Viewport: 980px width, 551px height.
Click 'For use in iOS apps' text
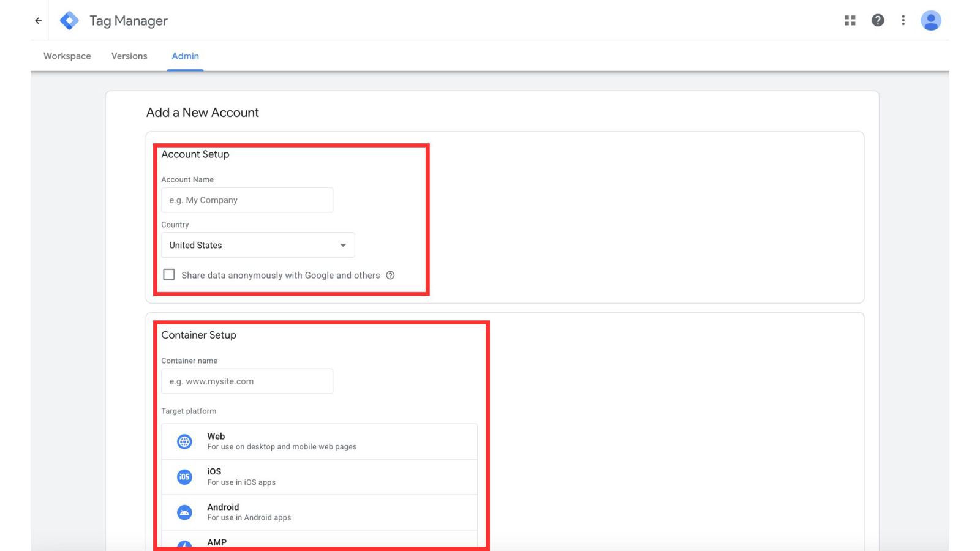241,482
